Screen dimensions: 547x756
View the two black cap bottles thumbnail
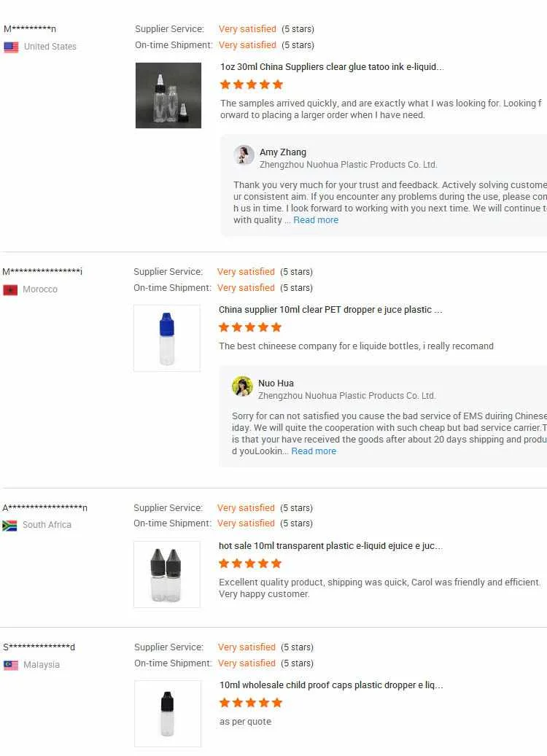[x=167, y=574]
